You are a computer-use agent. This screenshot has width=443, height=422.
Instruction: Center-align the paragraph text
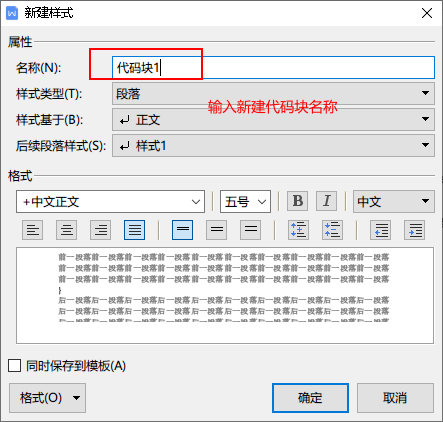point(67,230)
